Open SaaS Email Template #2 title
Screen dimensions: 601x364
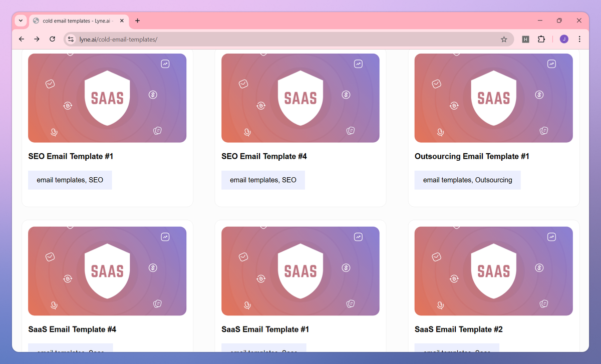coord(459,329)
